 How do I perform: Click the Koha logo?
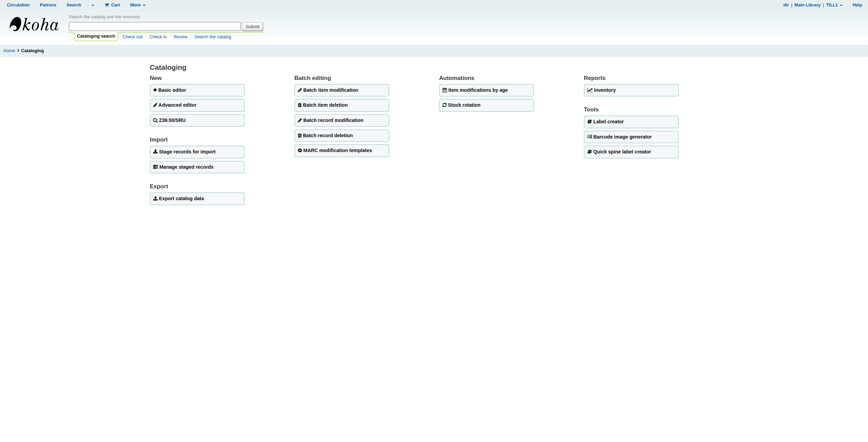34,24
